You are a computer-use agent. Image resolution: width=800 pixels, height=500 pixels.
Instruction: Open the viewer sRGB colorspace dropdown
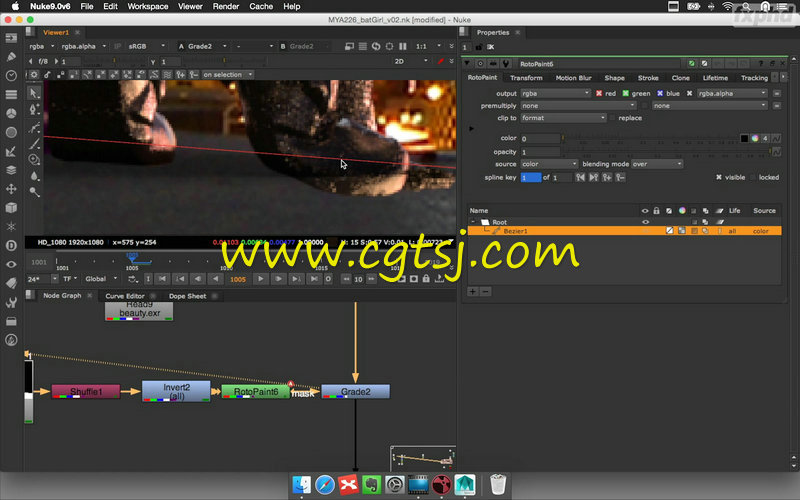[x=146, y=46]
